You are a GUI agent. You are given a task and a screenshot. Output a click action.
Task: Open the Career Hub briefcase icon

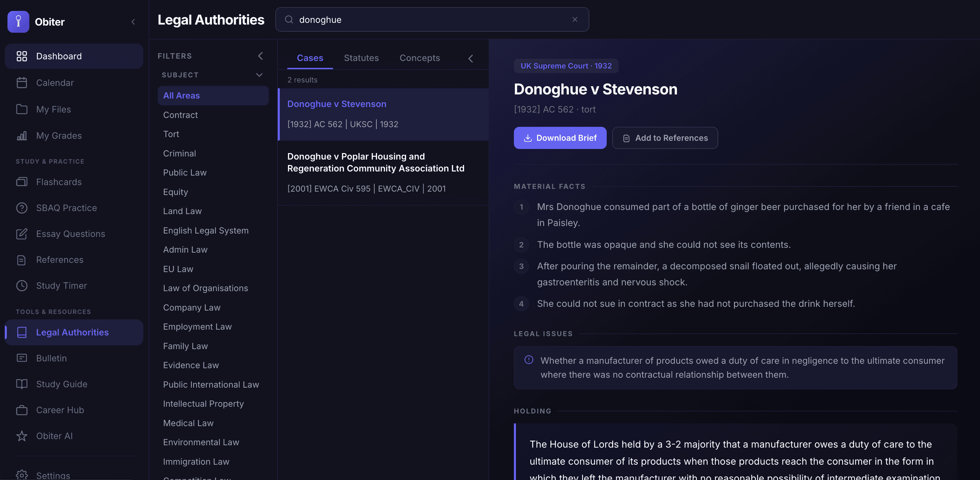[x=22, y=410]
